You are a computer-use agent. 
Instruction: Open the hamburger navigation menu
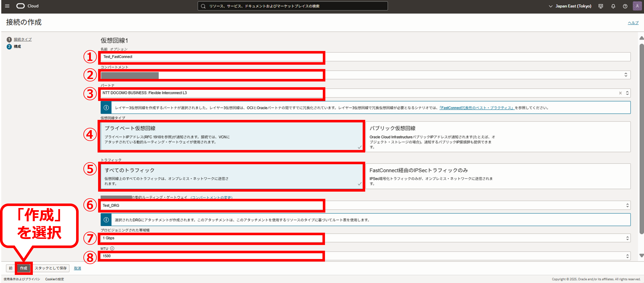click(7, 6)
